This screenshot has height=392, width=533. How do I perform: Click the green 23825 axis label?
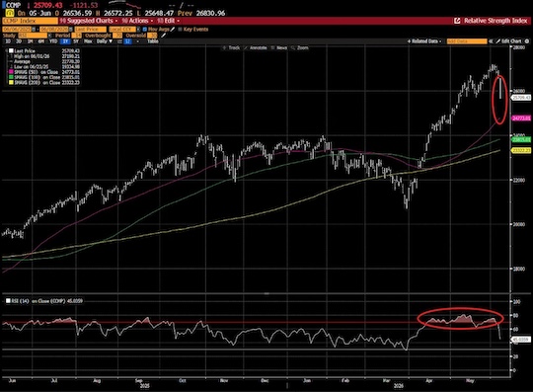(x=521, y=140)
